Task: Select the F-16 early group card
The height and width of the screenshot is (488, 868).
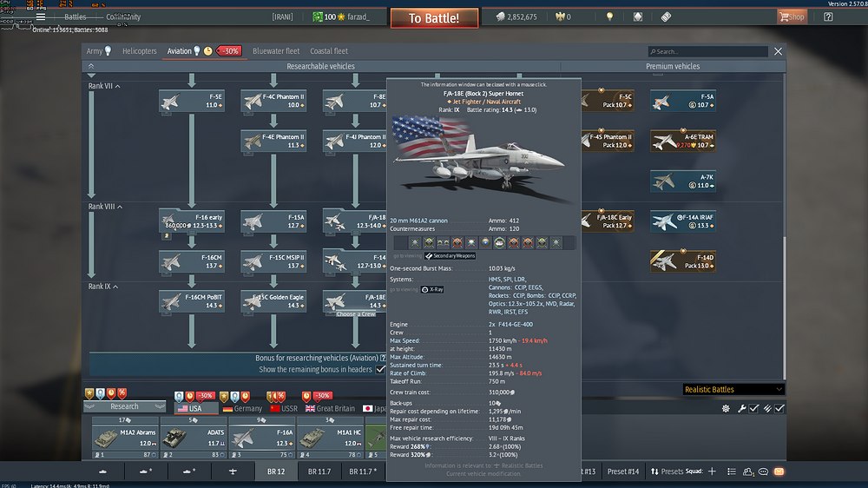Action: coord(192,221)
